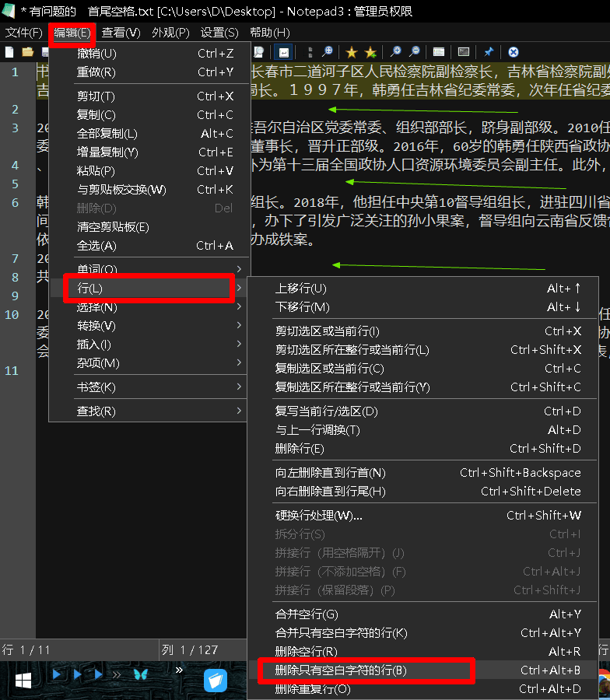Select 合并空行(G) in the line submenu
The image size is (610, 700).
[307, 614]
